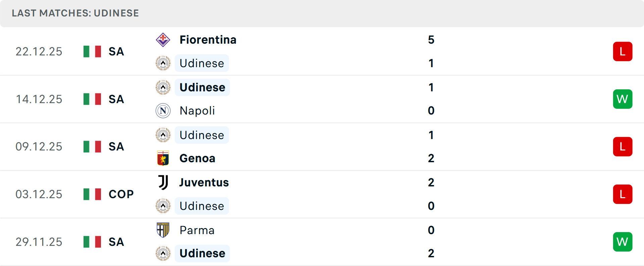Image resolution: width=644 pixels, height=266 pixels.
Task: Click green W badge for Parma match
Action: [623, 242]
